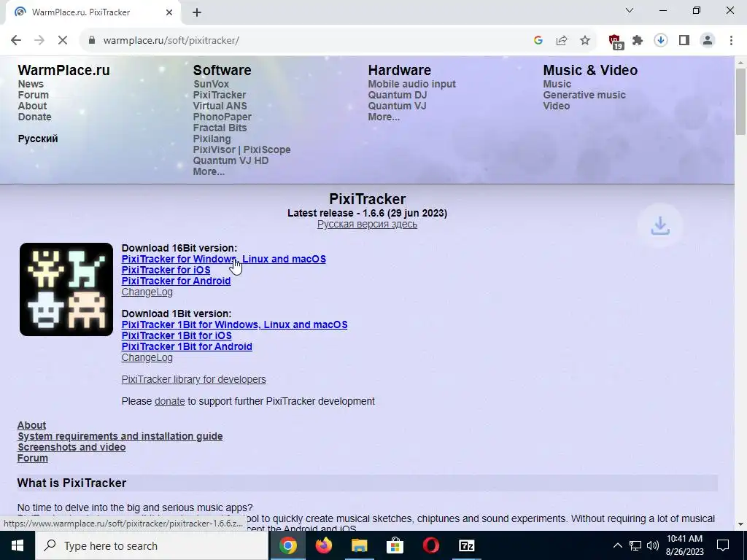This screenshot has width=747, height=560.
Task: Bookmark this page with the star icon
Action: pyautogui.click(x=585, y=41)
